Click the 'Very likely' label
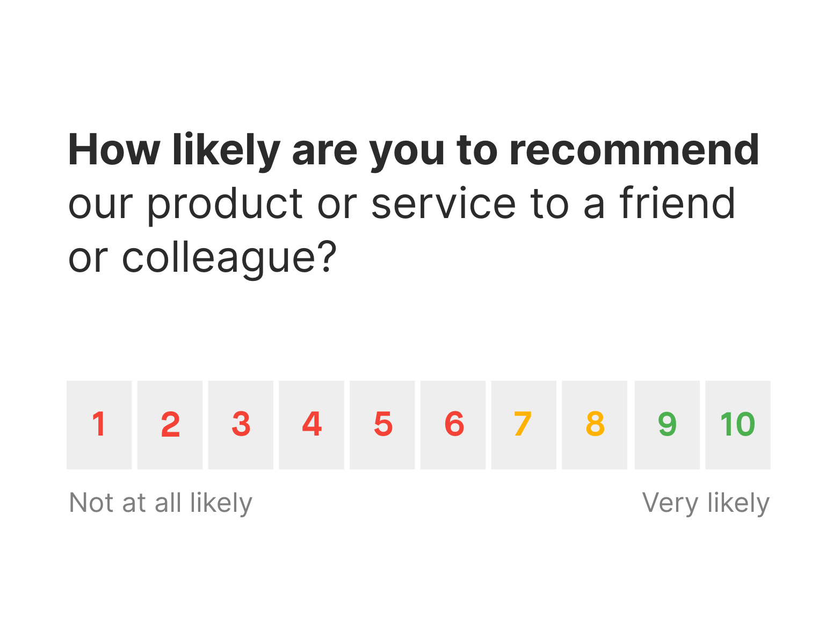Screen dimensions: 840x630 [x=707, y=503]
